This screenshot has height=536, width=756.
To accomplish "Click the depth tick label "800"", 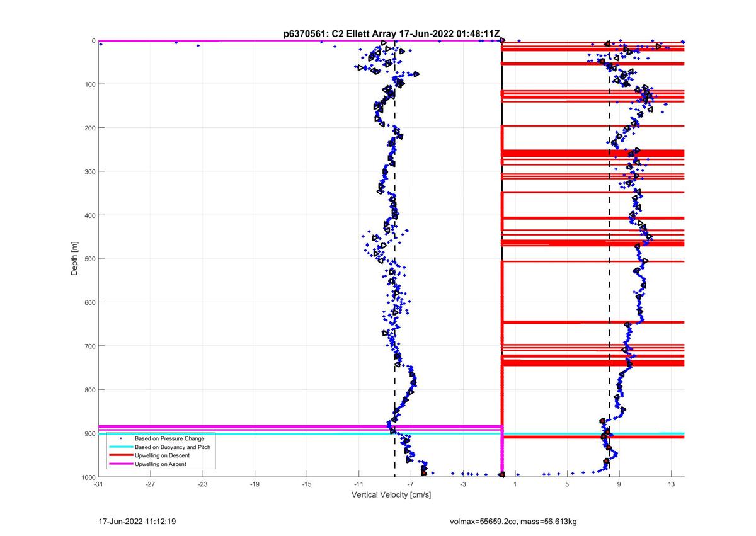I will point(89,390).
